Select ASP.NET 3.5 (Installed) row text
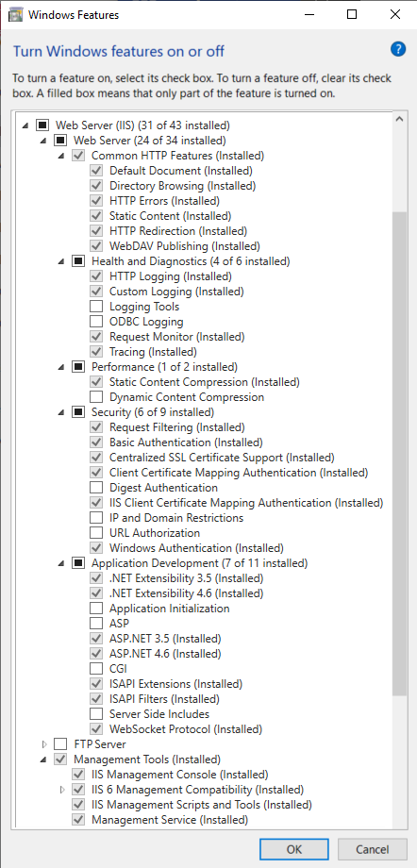This screenshot has height=868, width=417. click(165, 639)
